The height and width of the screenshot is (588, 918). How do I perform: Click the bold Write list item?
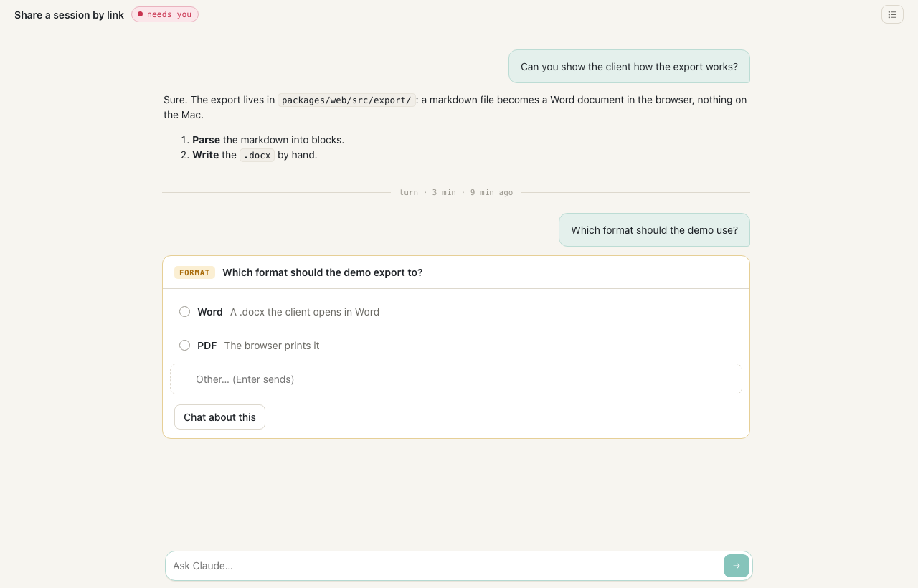tap(205, 155)
